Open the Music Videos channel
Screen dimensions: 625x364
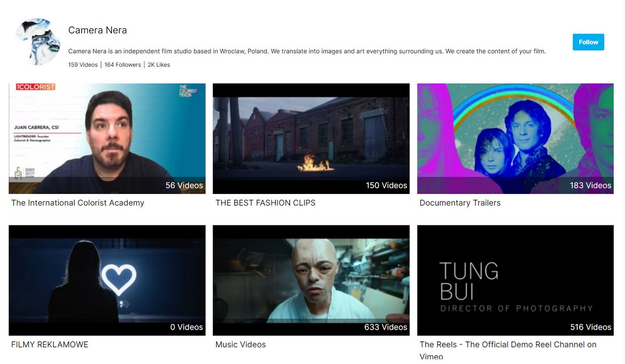(240, 344)
